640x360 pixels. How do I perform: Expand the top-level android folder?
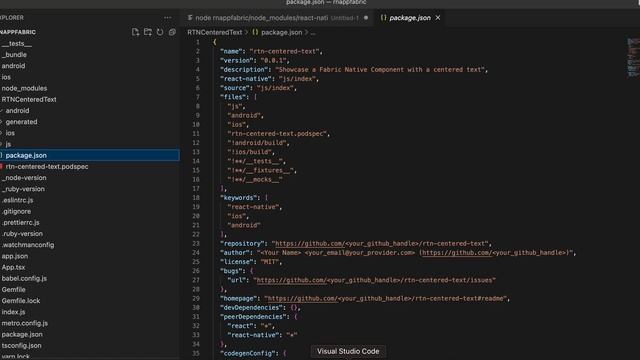[x=13, y=66]
